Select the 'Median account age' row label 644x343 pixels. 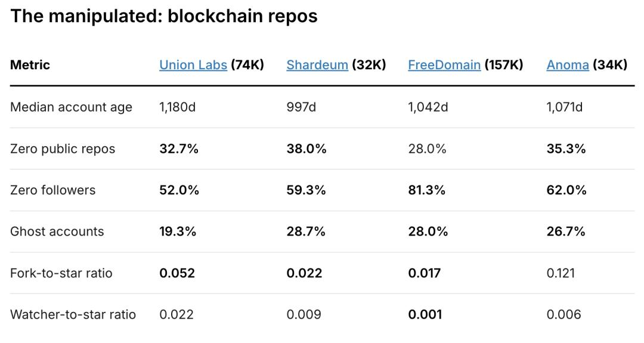[71, 107]
